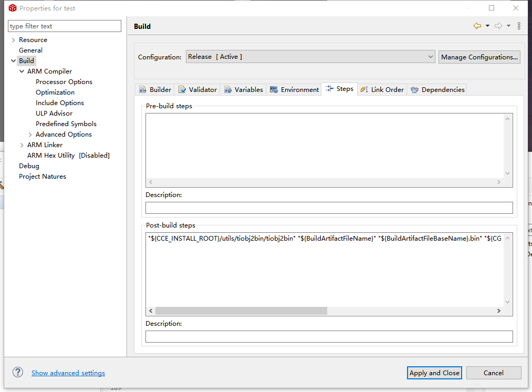Open the forward history dropdown arrow
Screen dimensions: 532x392
click(508, 26)
